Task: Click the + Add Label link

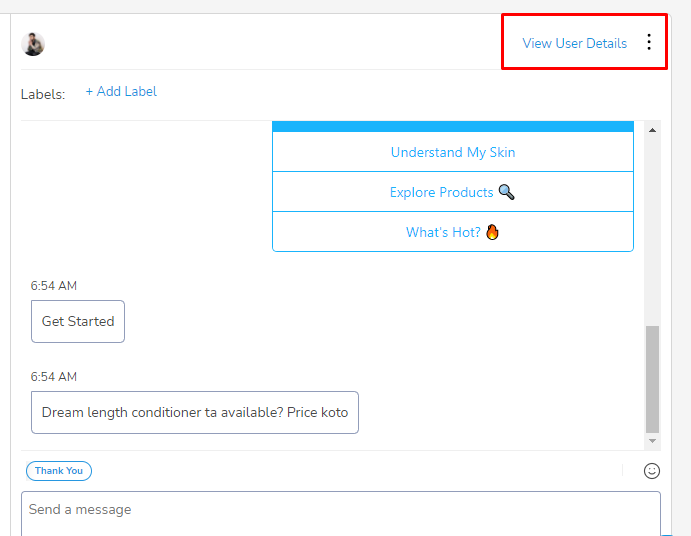Action: [x=121, y=91]
